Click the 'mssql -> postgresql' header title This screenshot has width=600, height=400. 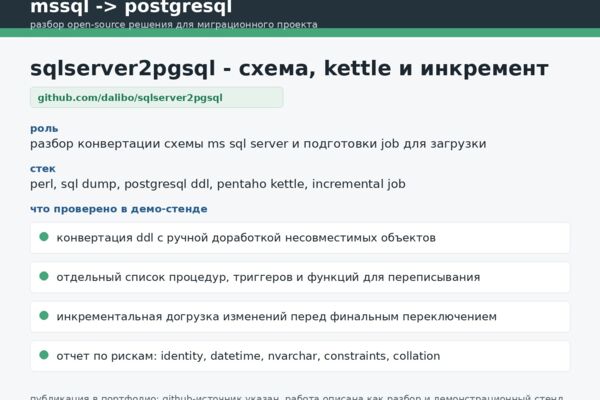click(x=131, y=7)
